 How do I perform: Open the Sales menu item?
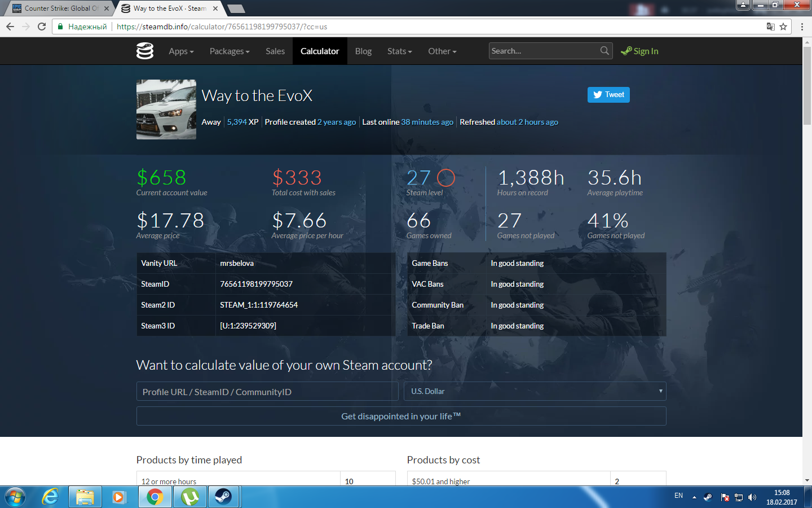(x=275, y=51)
